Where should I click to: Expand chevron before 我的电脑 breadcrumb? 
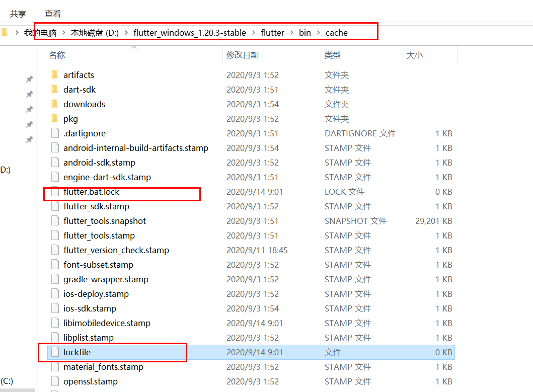(17, 33)
